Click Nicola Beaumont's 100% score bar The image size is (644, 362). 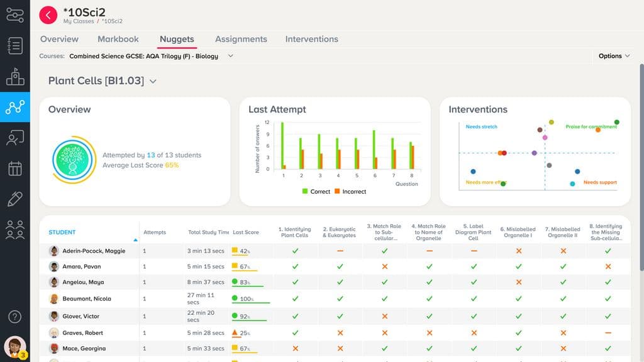247,299
